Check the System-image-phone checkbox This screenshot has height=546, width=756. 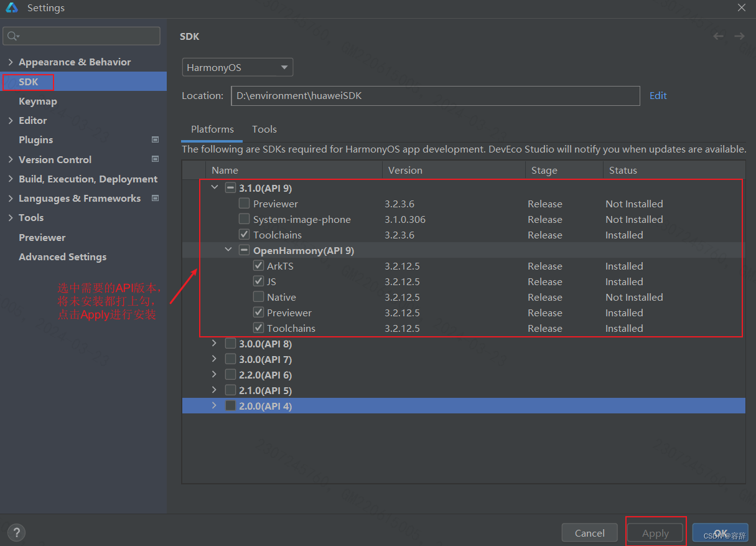click(245, 219)
